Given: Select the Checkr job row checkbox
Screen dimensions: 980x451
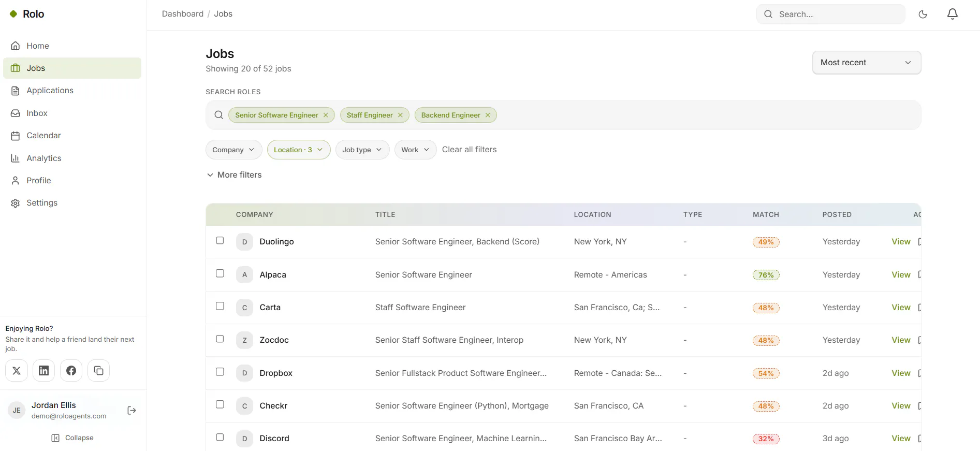Looking at the screenshot, I should (220, 404).
